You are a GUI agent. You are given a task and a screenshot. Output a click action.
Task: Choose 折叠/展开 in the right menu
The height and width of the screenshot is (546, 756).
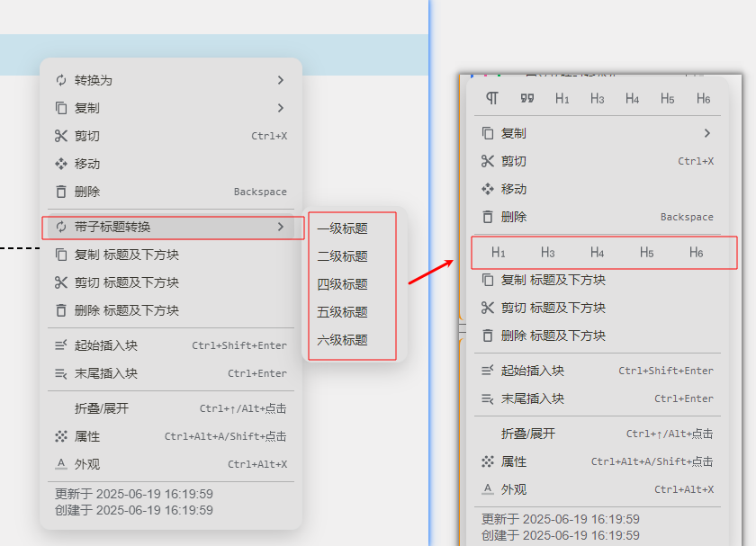[x=598, y=434]
